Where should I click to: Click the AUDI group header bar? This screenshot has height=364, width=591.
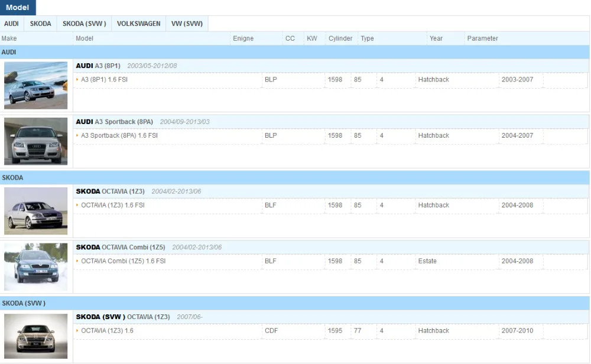tap(295, 52)
